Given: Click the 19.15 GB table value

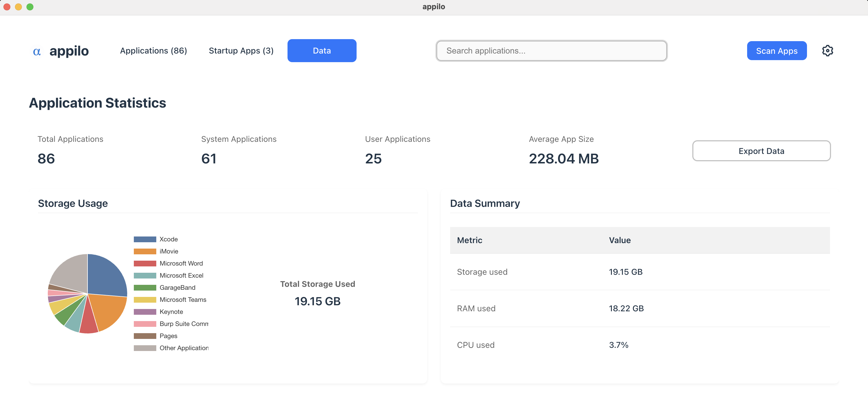Looking at the screenshot, I should point(625,272).
